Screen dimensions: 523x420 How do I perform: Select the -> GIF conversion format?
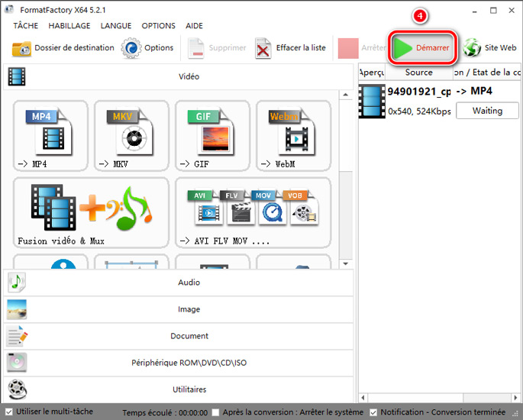[212, 136]
